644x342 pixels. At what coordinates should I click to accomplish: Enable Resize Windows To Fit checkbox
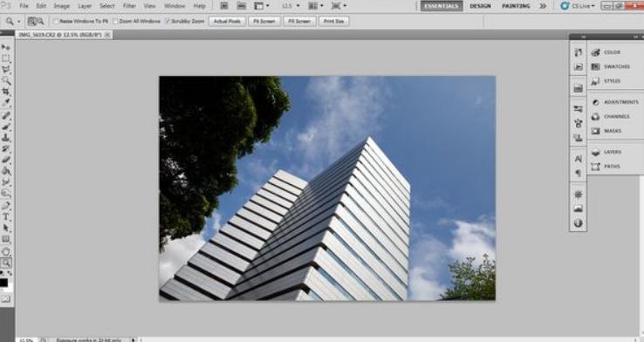point(56,21)
